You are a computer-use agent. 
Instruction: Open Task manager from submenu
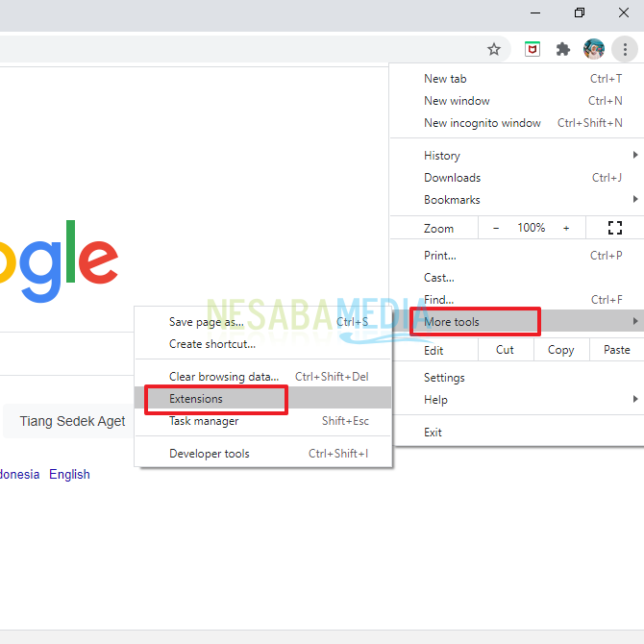click(204, 421)
